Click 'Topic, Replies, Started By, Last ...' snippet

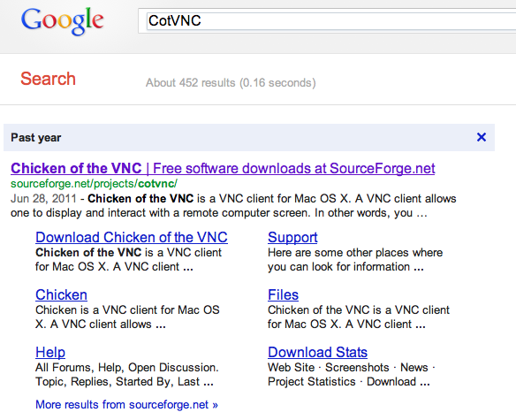click(x=125, y=381)
